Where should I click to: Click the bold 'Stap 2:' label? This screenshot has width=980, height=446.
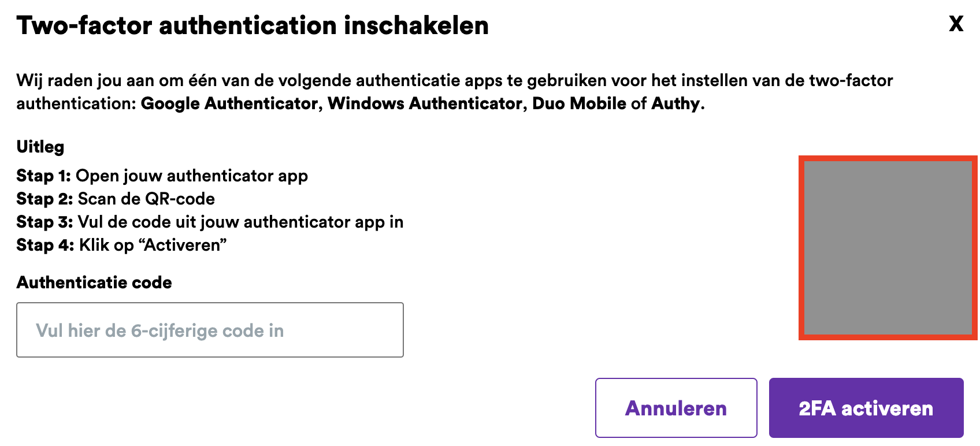point(44,199)
